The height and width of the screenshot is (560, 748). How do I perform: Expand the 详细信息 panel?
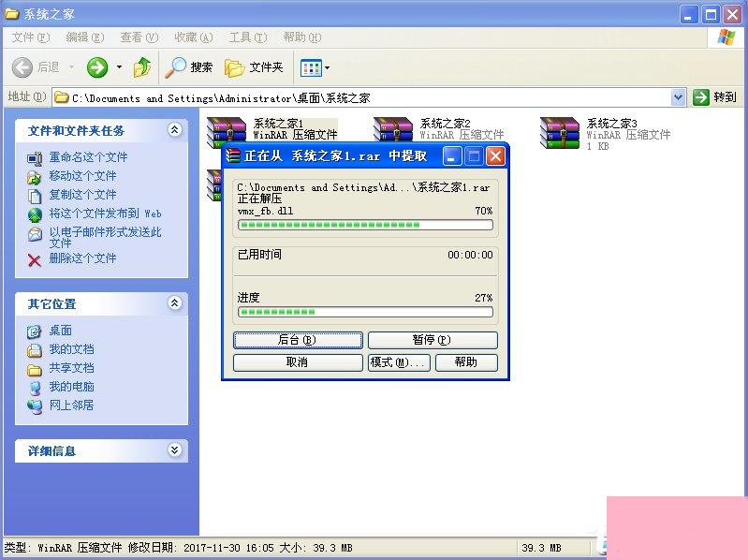coord(175,449)
